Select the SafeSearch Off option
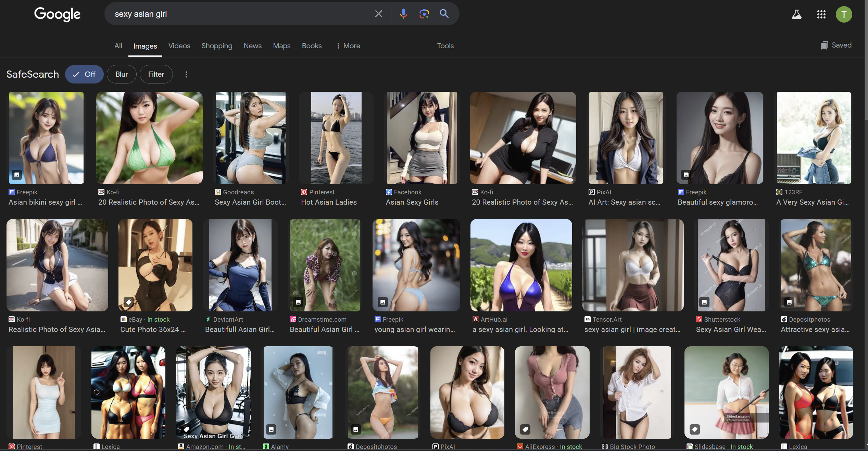 tap(84, 74)
